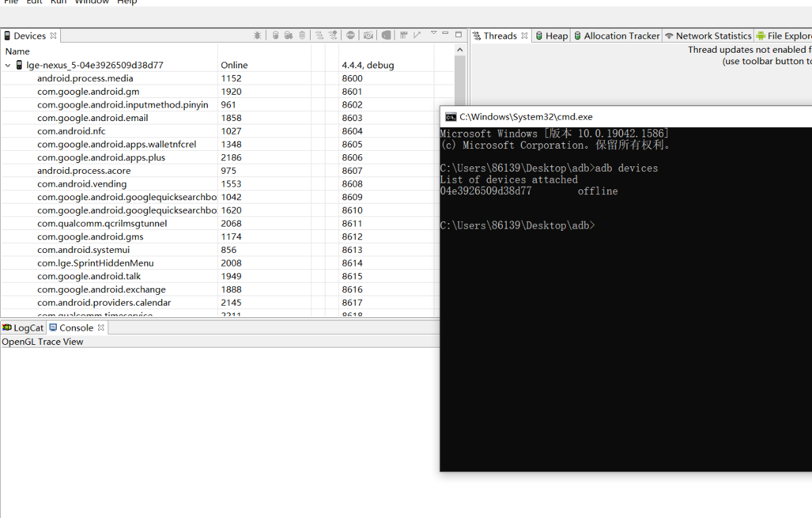Click the Dump View Hierarchy icon
Viewport: 812px width, 518px height.
(386, 35)
